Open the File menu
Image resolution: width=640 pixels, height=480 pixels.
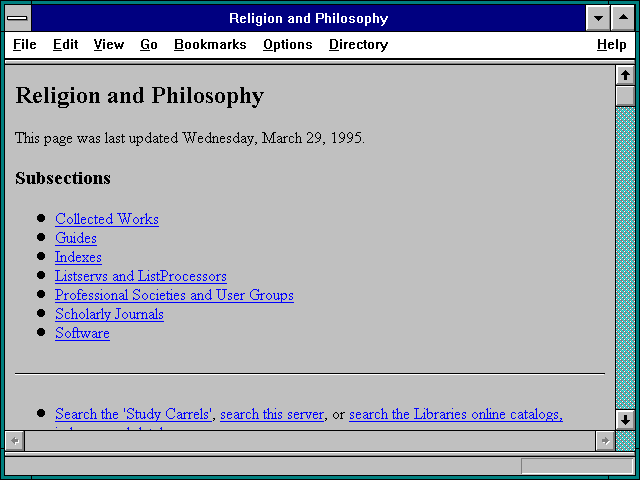[x=24, y=44]
